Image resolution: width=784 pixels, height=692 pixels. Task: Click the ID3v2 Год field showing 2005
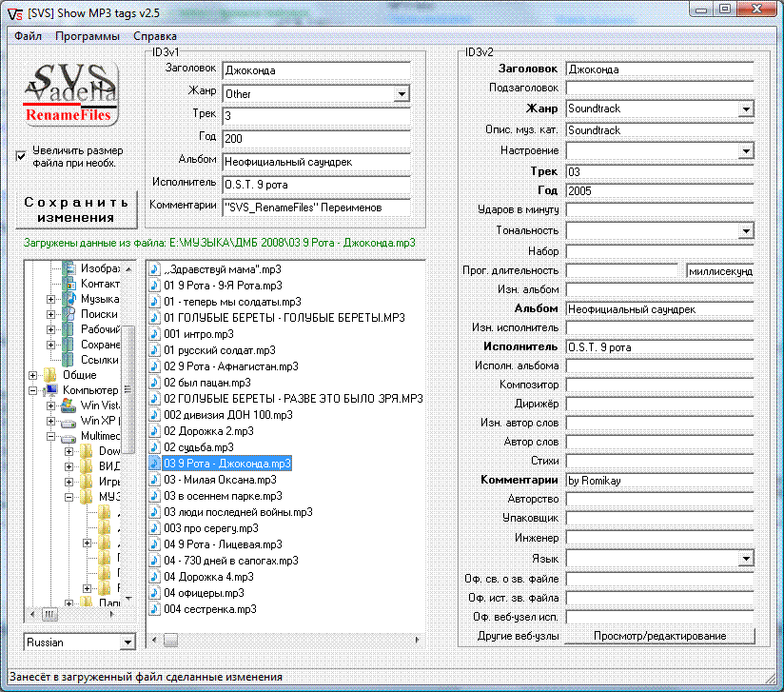coord(659,191)
